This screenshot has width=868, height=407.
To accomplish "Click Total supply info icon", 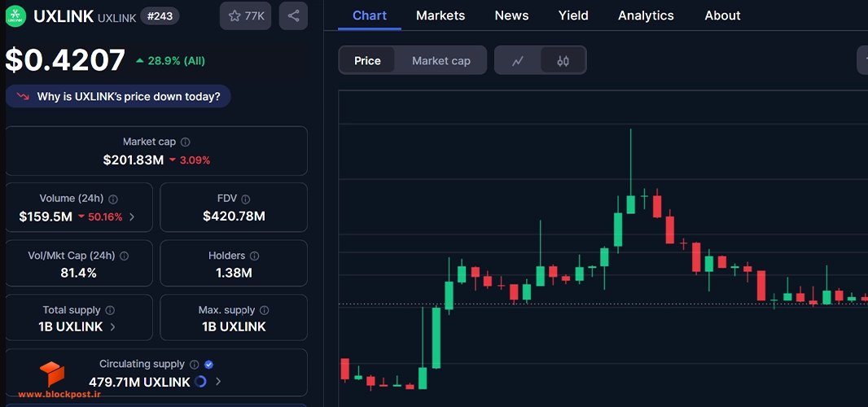I will coord(110,311).
